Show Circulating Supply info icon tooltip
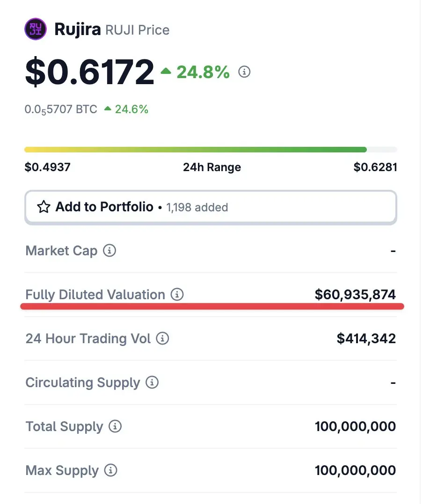This screenshot has height=504, width=423. pos(152,382)
